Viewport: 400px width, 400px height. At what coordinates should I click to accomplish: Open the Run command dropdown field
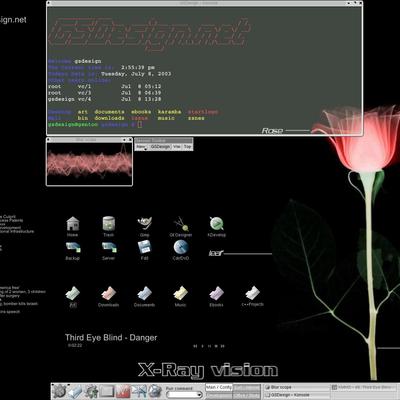184,395
